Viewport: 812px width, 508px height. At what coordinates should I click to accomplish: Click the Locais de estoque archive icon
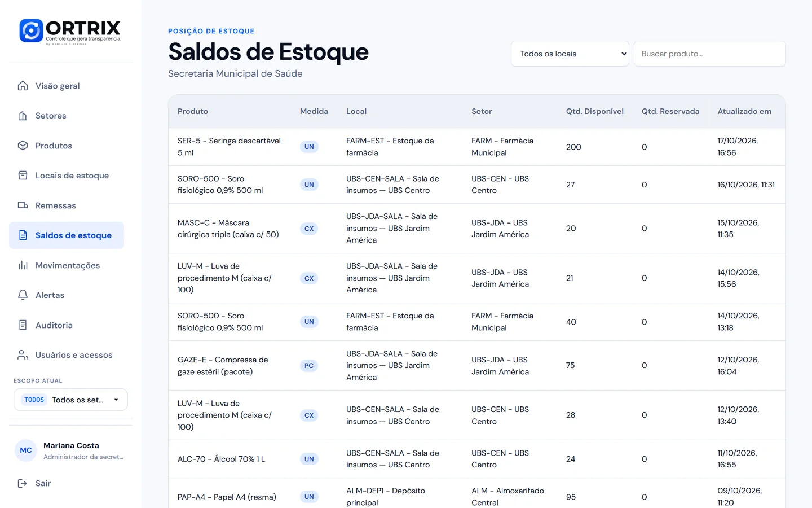(x=23, y=176)
